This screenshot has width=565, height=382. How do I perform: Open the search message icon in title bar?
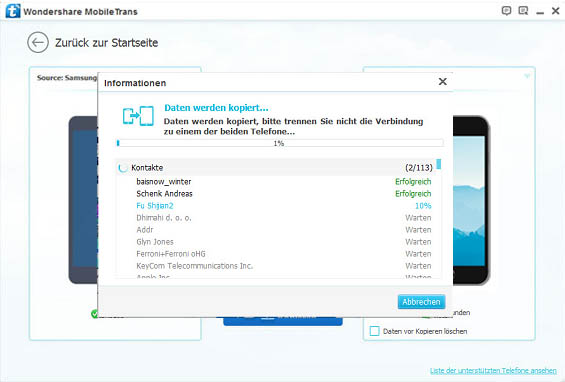click(x=523, y=11)
